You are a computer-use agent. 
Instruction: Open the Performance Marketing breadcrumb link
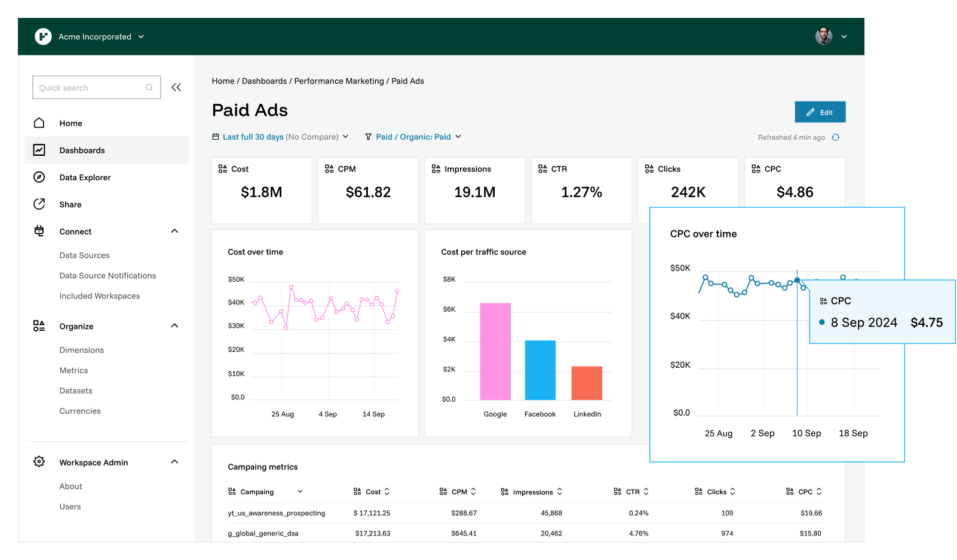339,81
